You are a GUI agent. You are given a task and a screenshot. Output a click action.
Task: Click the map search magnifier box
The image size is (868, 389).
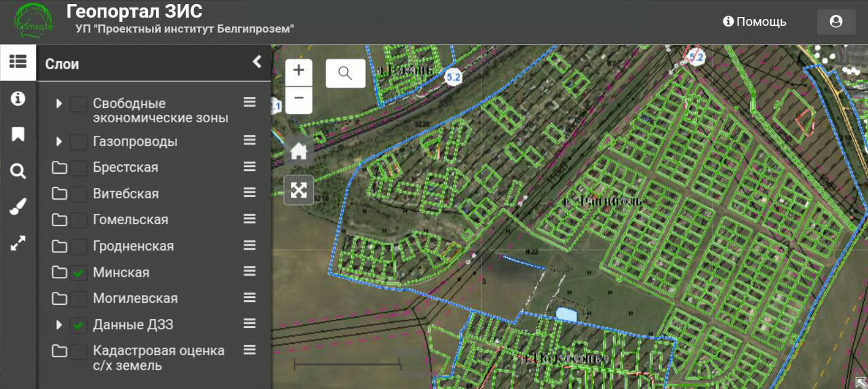click(x=345, y=73)
